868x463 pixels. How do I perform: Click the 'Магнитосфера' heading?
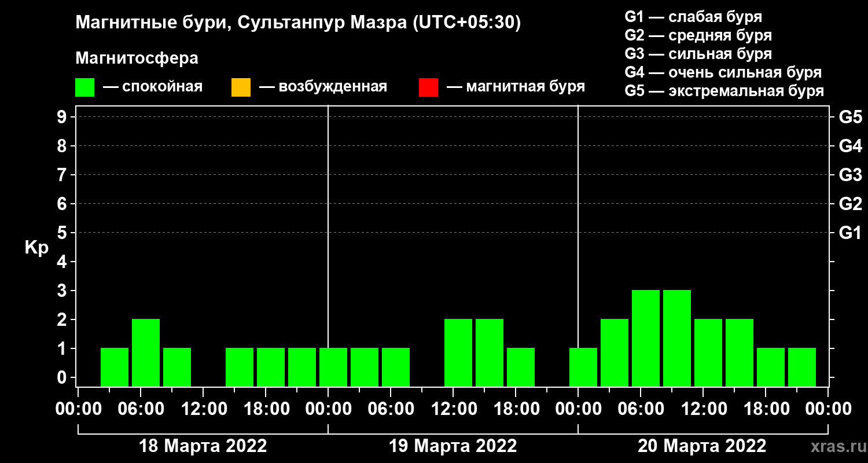point(137,58)
